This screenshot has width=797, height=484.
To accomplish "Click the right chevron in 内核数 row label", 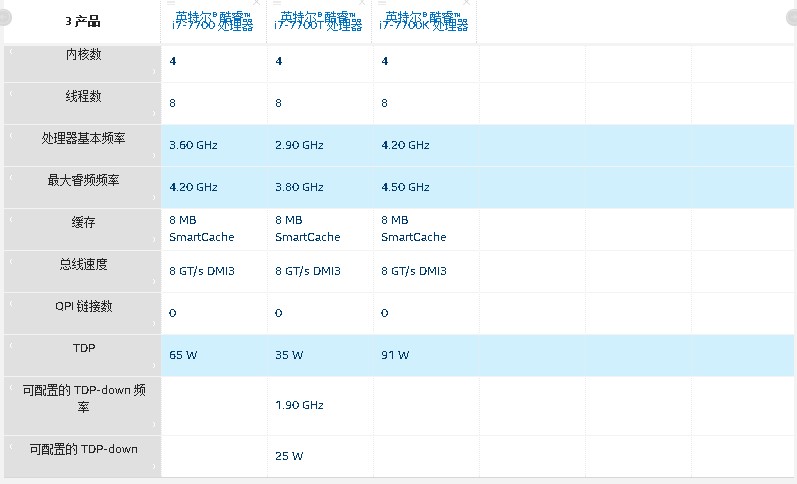I will (x=154, y=72).
